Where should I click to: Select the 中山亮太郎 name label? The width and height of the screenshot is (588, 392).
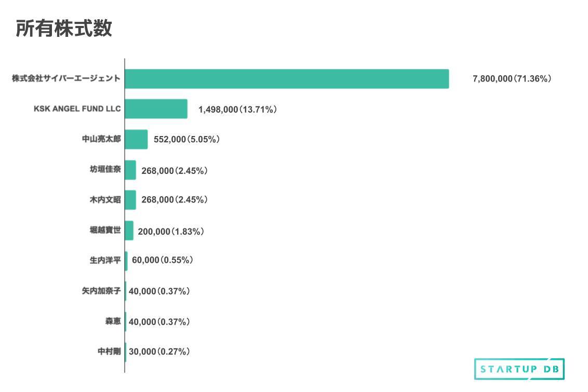click(101, 139)
